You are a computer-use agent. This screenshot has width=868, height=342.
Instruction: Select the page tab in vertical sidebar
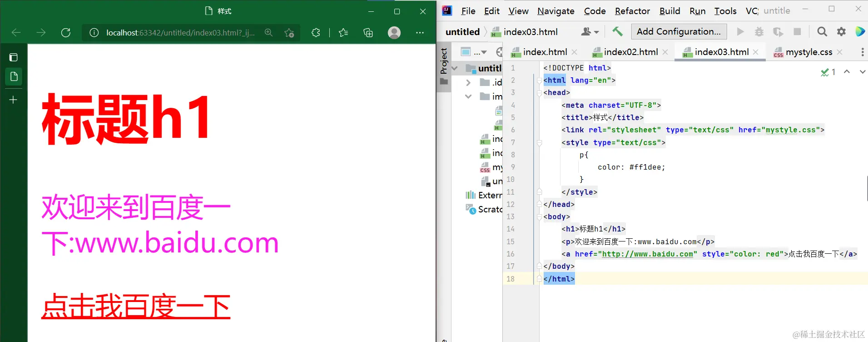tap(14, 76)
